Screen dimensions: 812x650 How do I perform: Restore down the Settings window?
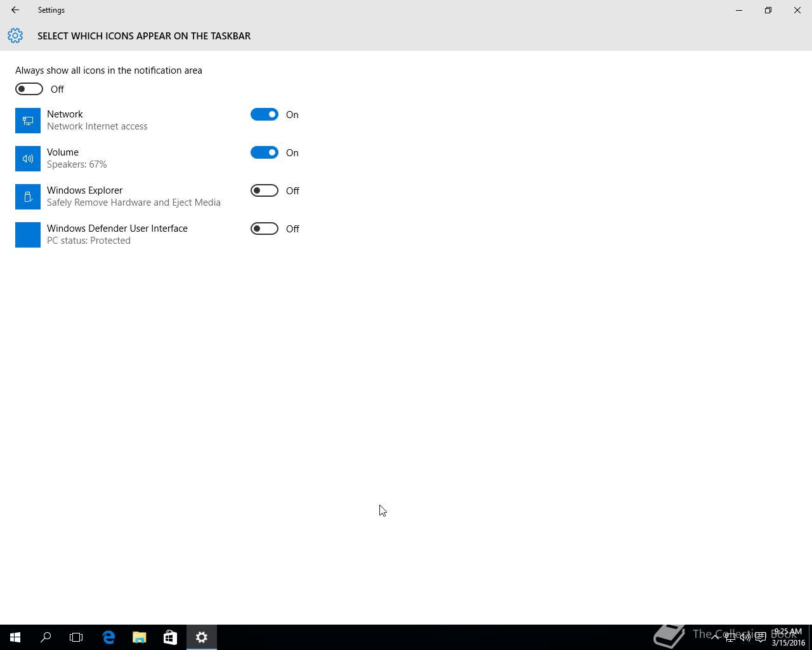point(768,10)
